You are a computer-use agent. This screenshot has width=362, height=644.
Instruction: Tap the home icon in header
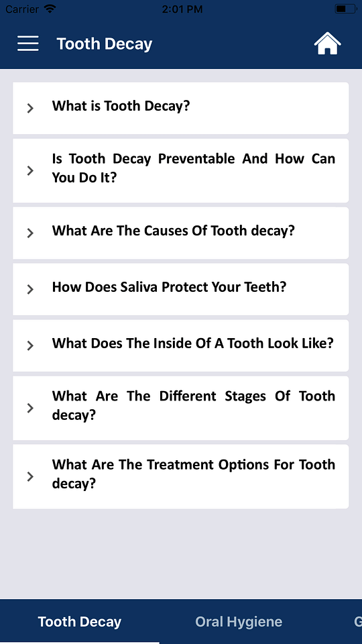coord(328,43)
